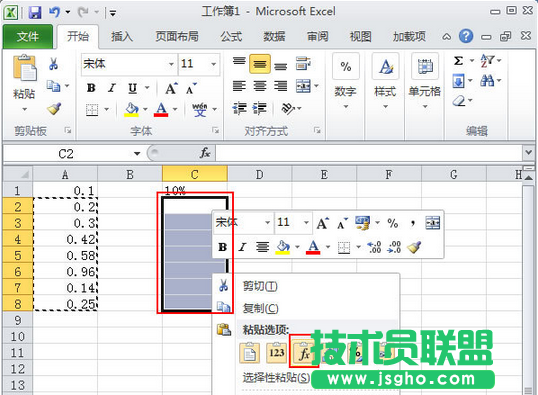
Task: Toggle Italic in the floating mini toolbar
Action: coord(242,247)
